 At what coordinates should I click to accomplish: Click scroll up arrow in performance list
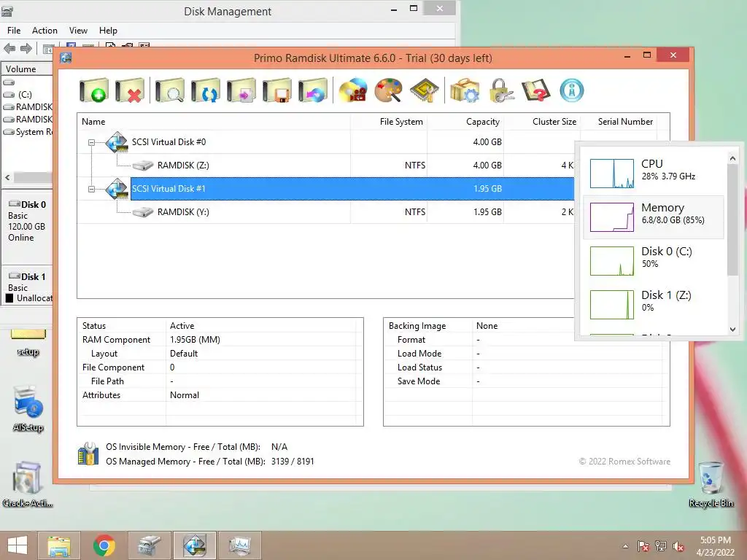click(732, 158)
